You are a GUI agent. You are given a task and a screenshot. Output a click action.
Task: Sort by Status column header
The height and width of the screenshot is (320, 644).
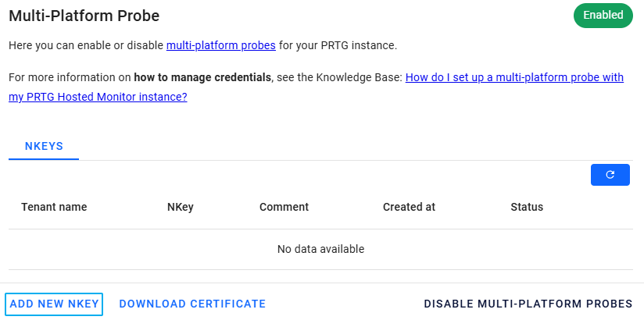pyautogui.click(x=526, y=207)
